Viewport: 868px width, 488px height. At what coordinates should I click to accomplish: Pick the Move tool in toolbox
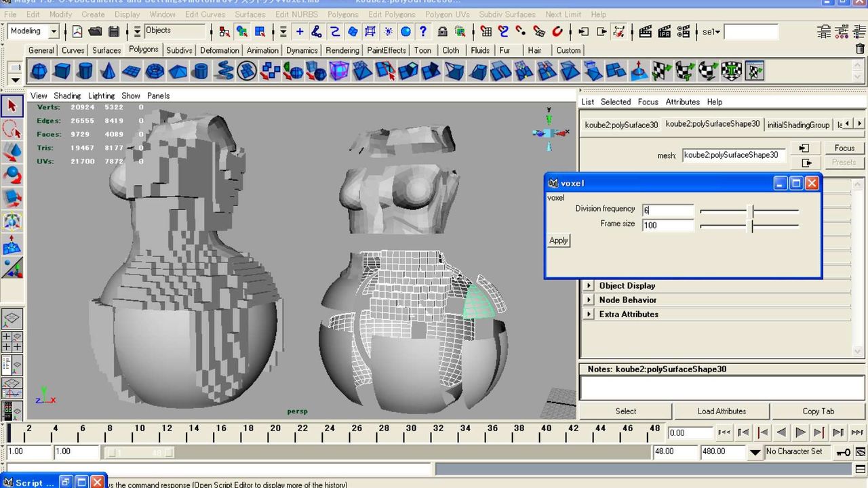12,152
